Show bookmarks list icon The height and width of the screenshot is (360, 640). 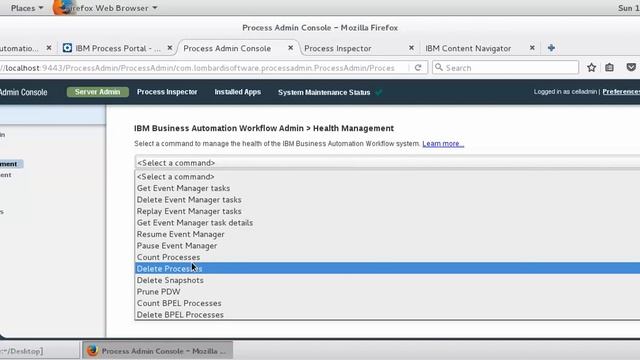pyautogui.click(x=609, y=68)
